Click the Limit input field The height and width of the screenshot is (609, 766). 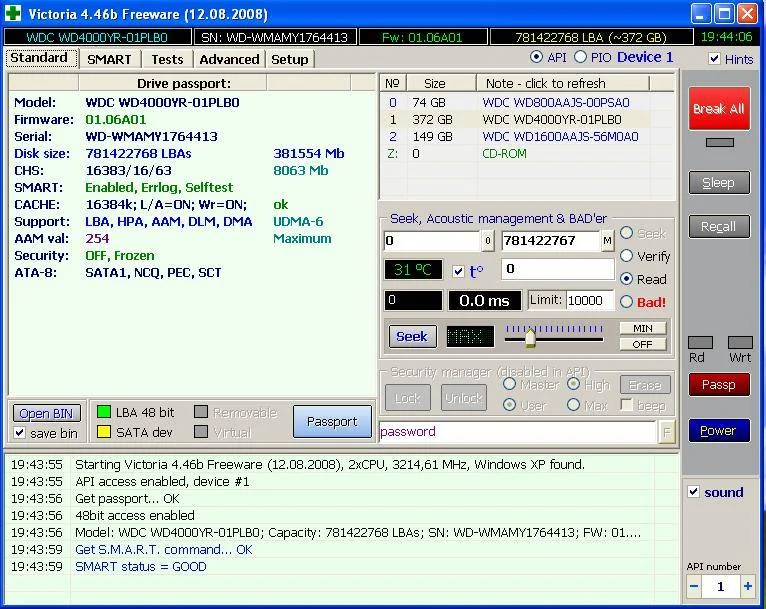[591, 301]
